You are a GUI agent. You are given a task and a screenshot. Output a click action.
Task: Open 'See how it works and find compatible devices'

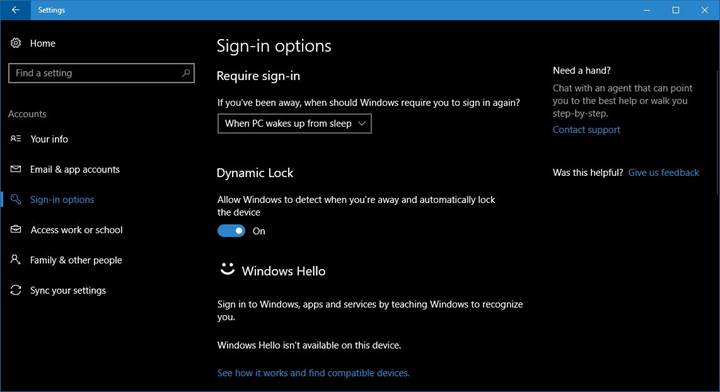click(313, 373)
